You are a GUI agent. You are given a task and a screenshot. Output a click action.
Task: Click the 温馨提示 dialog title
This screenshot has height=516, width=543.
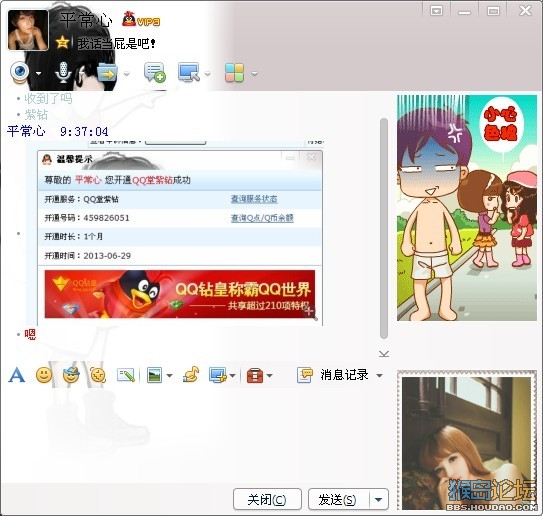click(74, 159)
